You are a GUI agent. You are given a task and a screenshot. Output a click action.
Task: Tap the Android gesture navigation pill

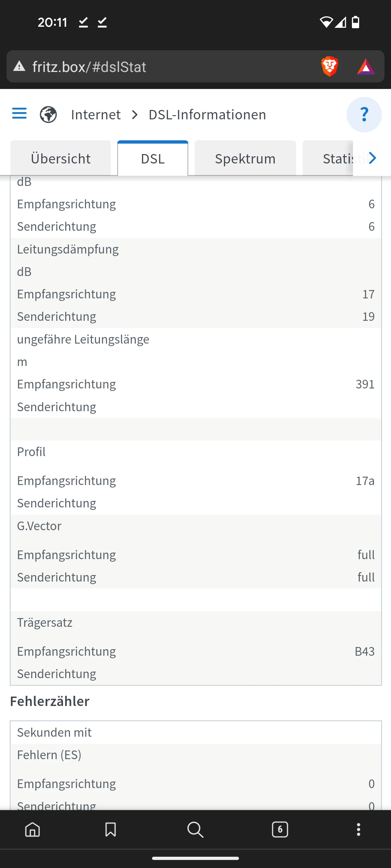click(195, 858)
